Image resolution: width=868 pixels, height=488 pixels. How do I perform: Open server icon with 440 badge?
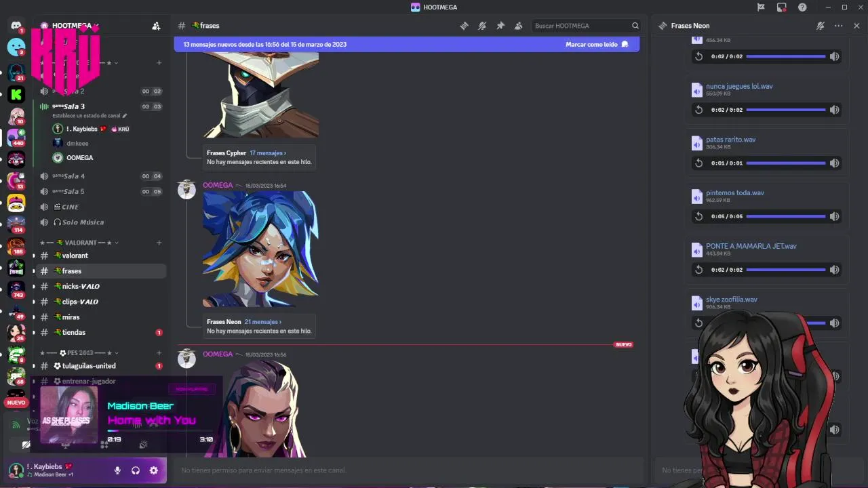click(x=16, y=138)
